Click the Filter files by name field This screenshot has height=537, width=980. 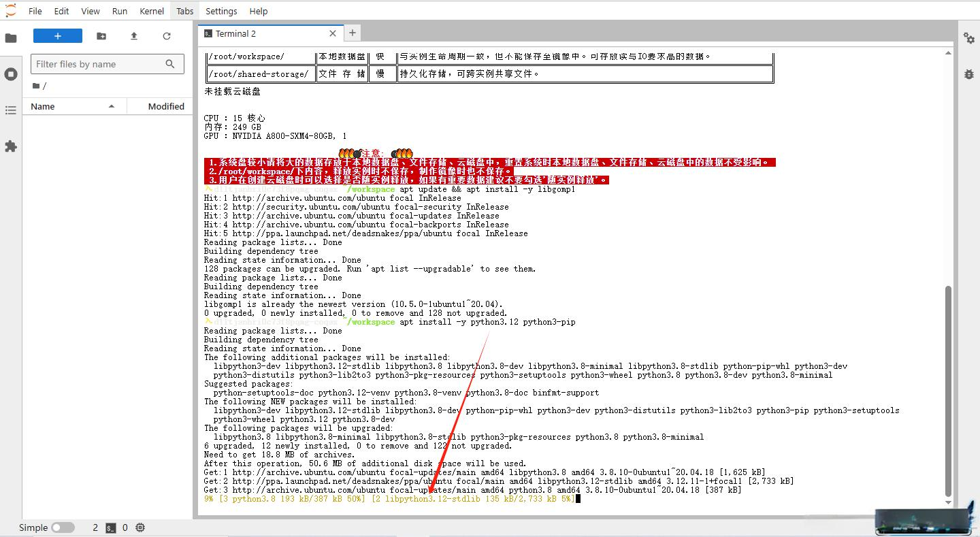(99, 64)
